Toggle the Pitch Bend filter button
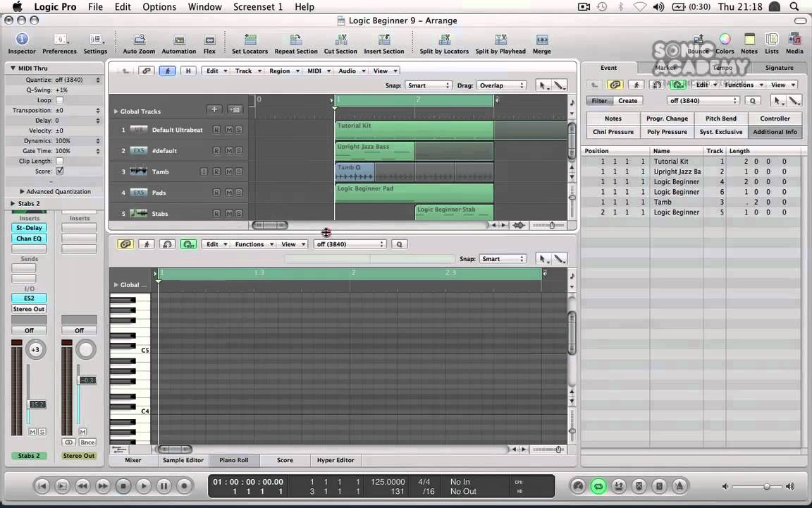The width and height of the screenshot is (812, 508). point(721,119)
